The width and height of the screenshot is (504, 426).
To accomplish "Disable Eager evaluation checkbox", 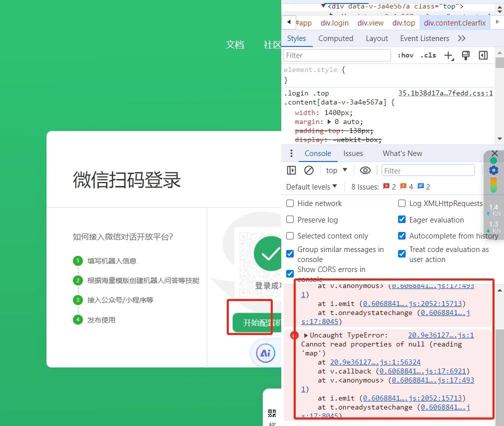I will (402, 219).
